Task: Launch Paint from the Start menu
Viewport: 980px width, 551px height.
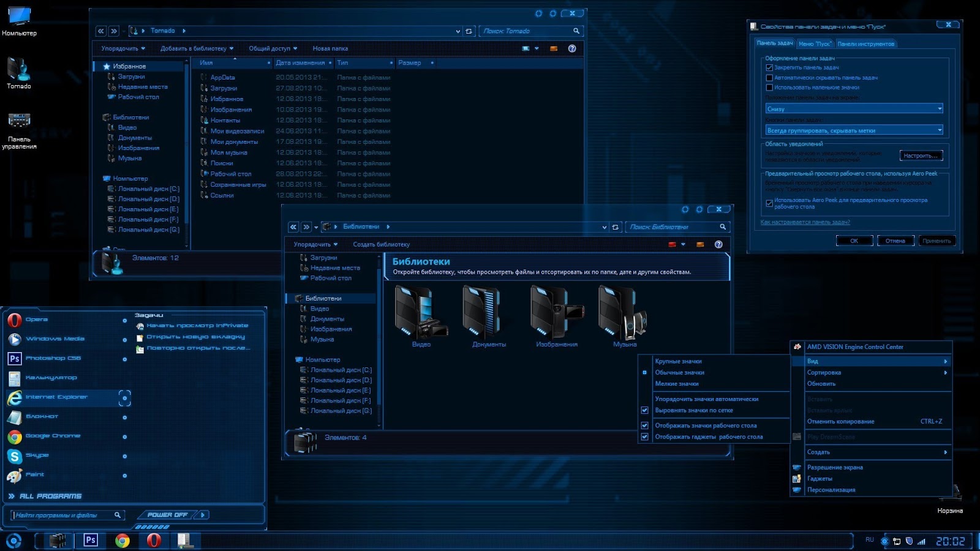Action: (x=34, y=474)
